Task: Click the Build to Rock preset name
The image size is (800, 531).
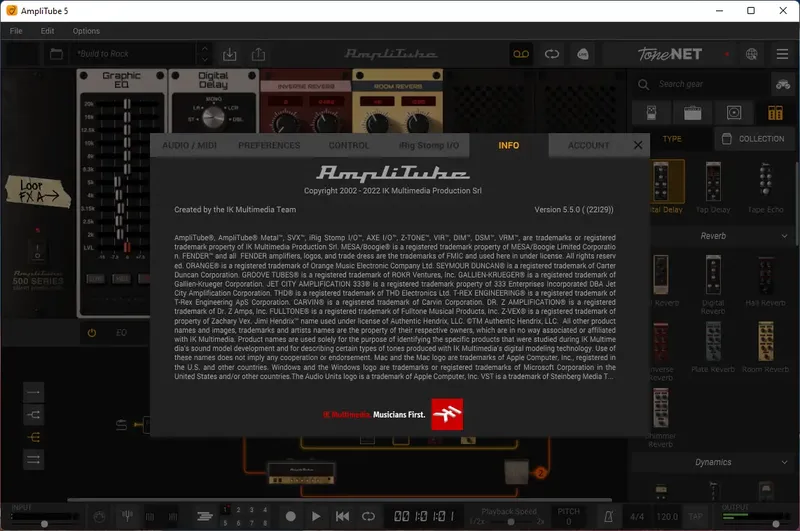Action: tap(103, 54)
